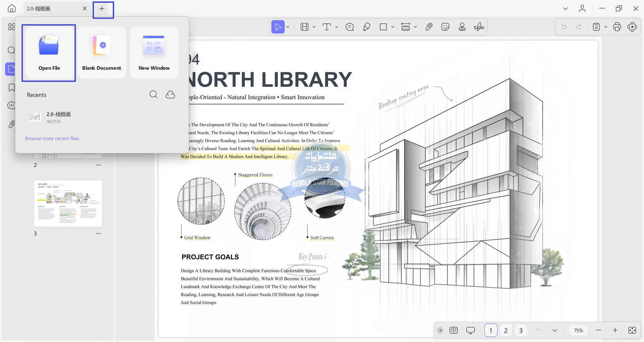This screenshot has width=644, height=342.
Task: Open cloud files icon in Recents
Action: (x=170, y=95)
